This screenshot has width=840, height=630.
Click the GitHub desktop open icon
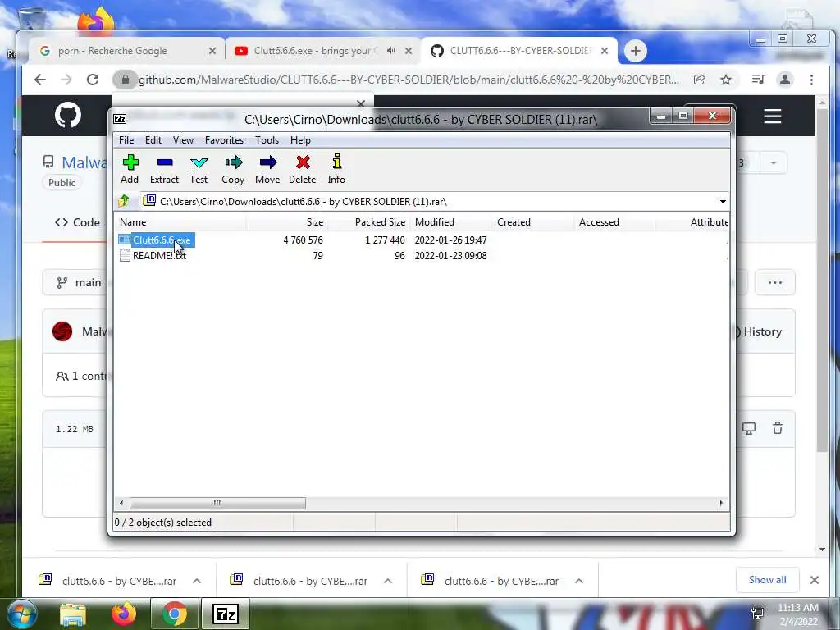(x=748, y=428)
